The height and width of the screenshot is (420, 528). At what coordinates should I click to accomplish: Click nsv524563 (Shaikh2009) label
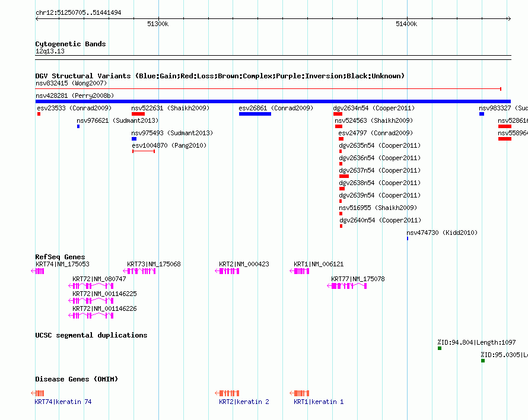click(374, 120)
